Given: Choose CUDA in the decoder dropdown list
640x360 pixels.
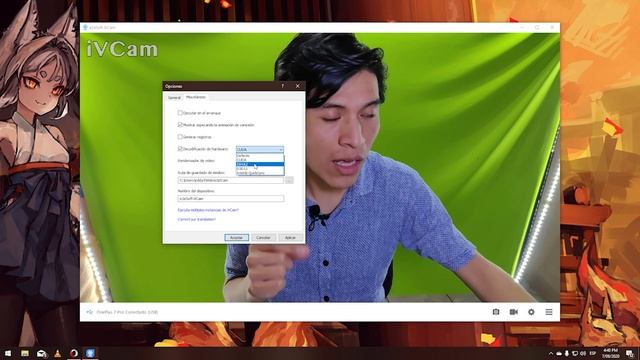Looking at the screenshot, I should [260, 160].
